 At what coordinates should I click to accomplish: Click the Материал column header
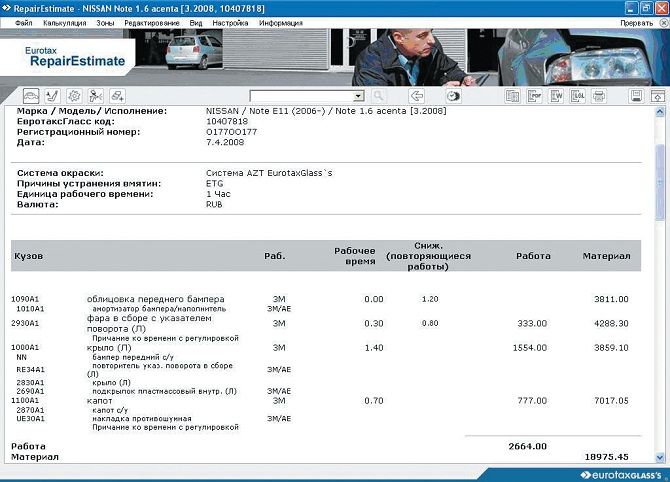pos(606,256)
